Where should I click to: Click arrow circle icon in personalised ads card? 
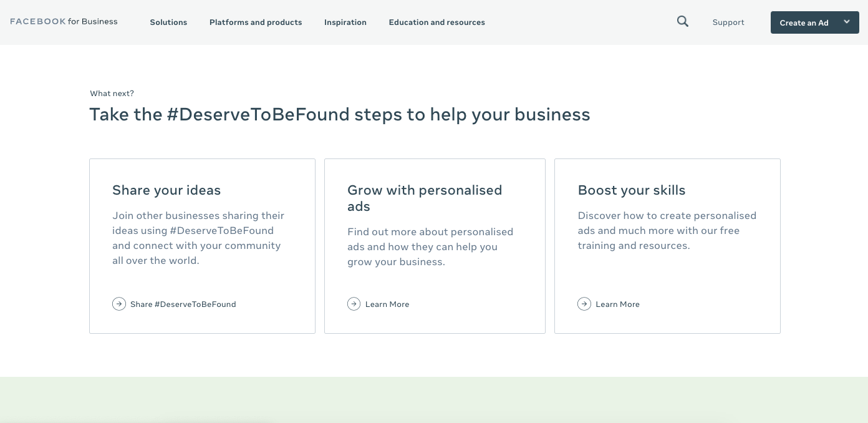tap(354, 304)
